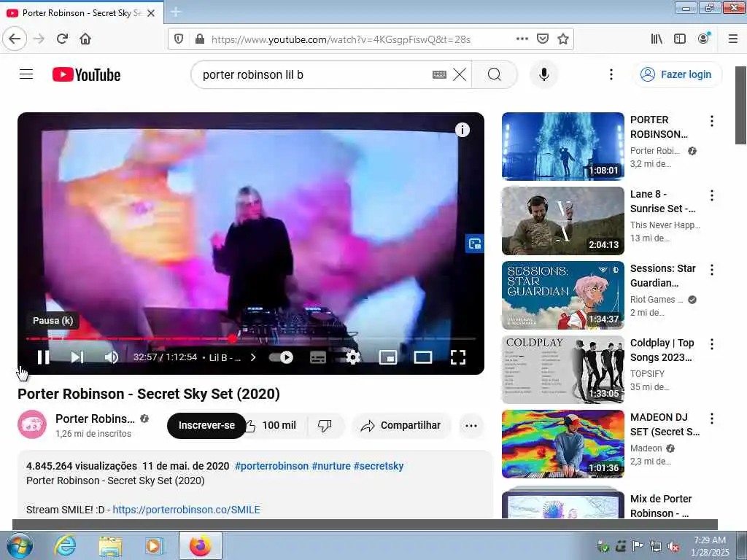Open Firefox library icon

point(657,39)
